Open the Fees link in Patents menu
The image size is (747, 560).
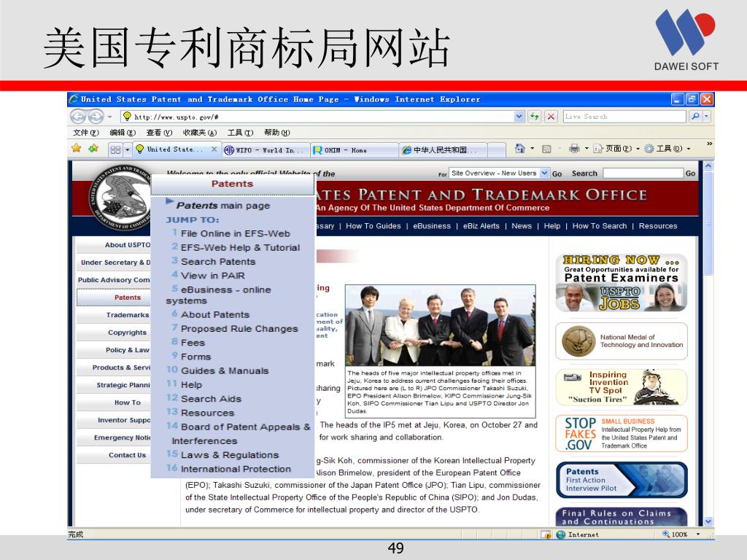point(193,343)
